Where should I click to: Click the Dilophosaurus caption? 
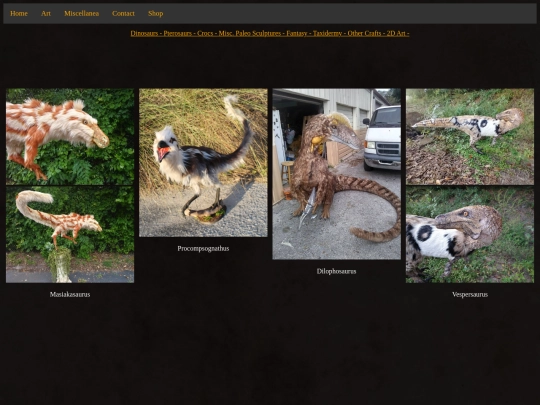tap(336, 271)
